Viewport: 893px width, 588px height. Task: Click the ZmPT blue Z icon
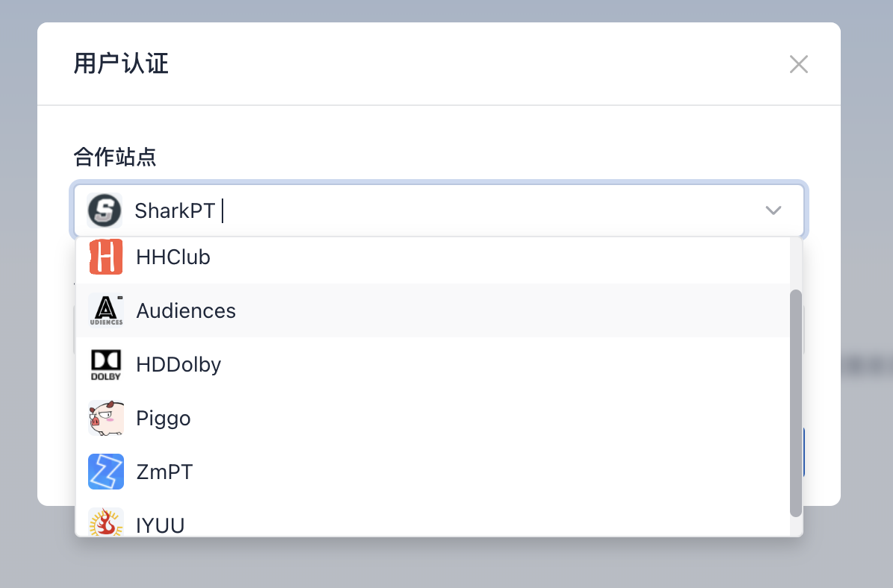(105, 472)
